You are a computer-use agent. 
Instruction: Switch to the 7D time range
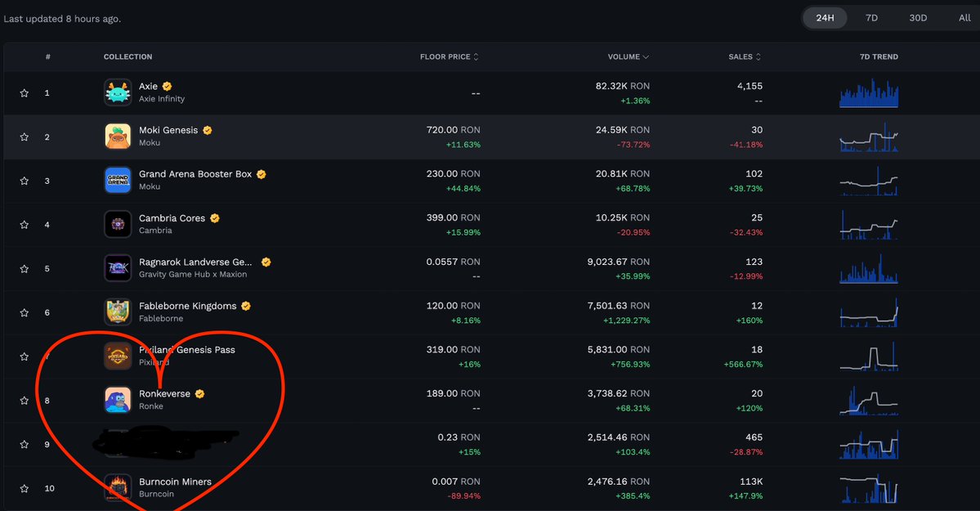point(871,18)
